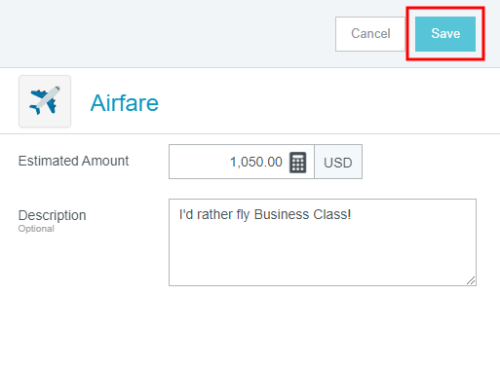The width and height of the screenshot is (500, 368).
Task: Click the word 'Business' in the description
Action: (x=281, y=215)
